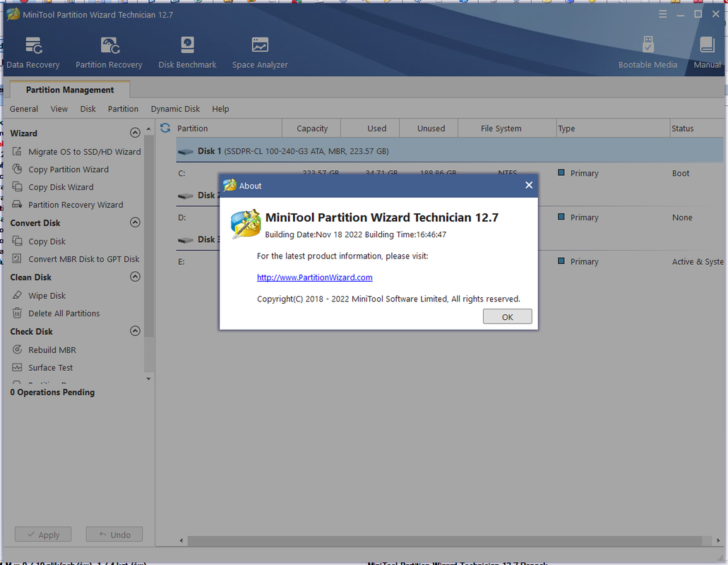Image resolution: width=728 pixels, height=565 pixels.
Task: Close the About dialog with X
Action: pos(529,185)
